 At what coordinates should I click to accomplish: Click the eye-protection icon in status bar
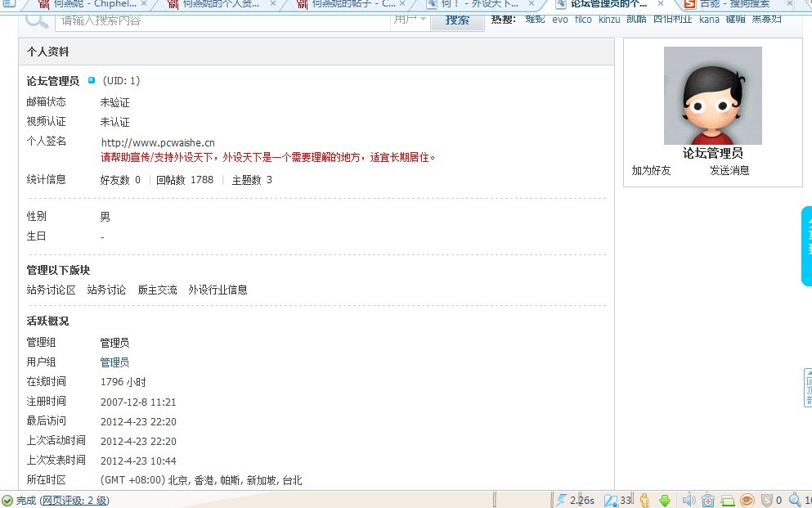(x=747, y=500)
